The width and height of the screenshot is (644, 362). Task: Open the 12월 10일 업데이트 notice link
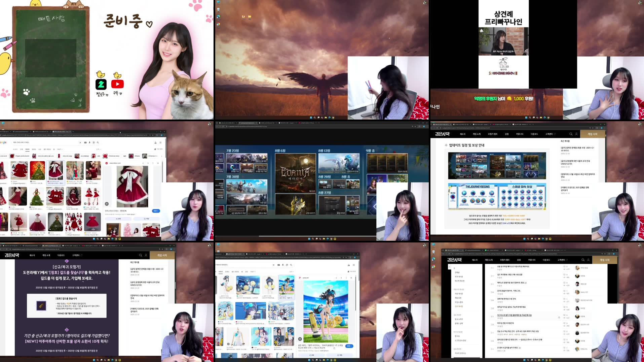pos(578,175)
